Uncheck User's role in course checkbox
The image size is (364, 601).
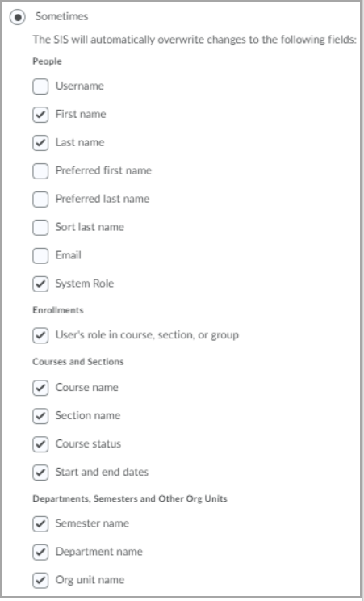(40, 335)
